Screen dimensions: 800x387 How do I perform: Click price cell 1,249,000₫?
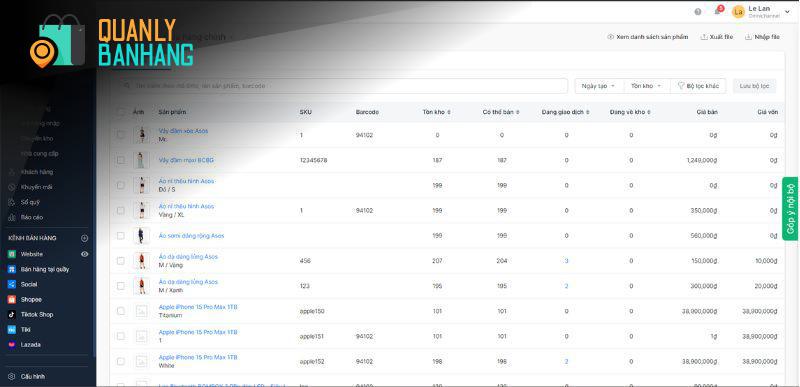pyautogui.click(x=702, y=160)
